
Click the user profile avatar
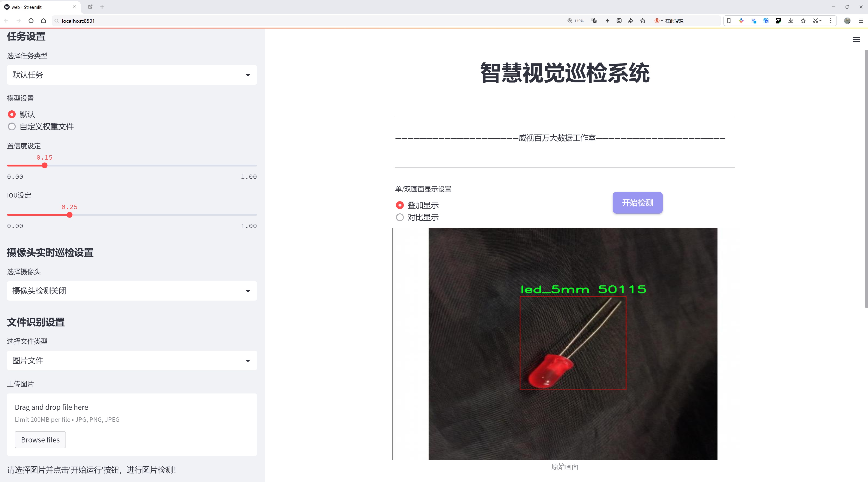click(x=847, y=20)
